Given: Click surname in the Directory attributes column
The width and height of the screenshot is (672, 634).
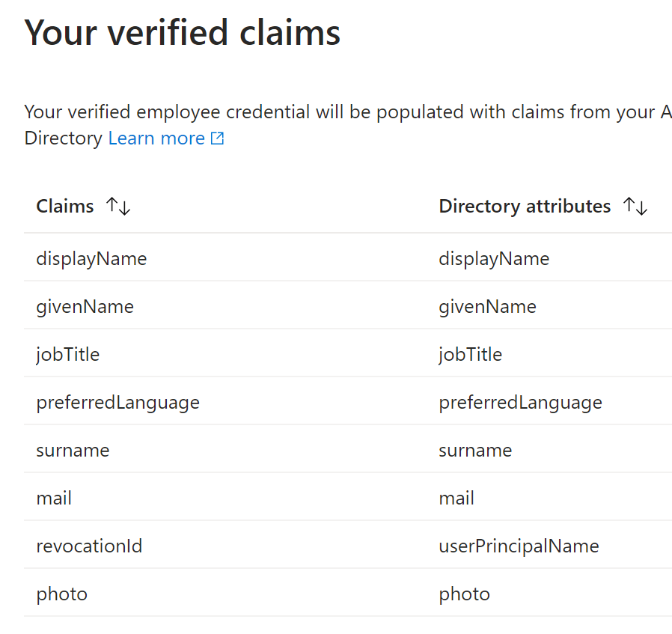Looking at the screenshot, I should (475, 451).
